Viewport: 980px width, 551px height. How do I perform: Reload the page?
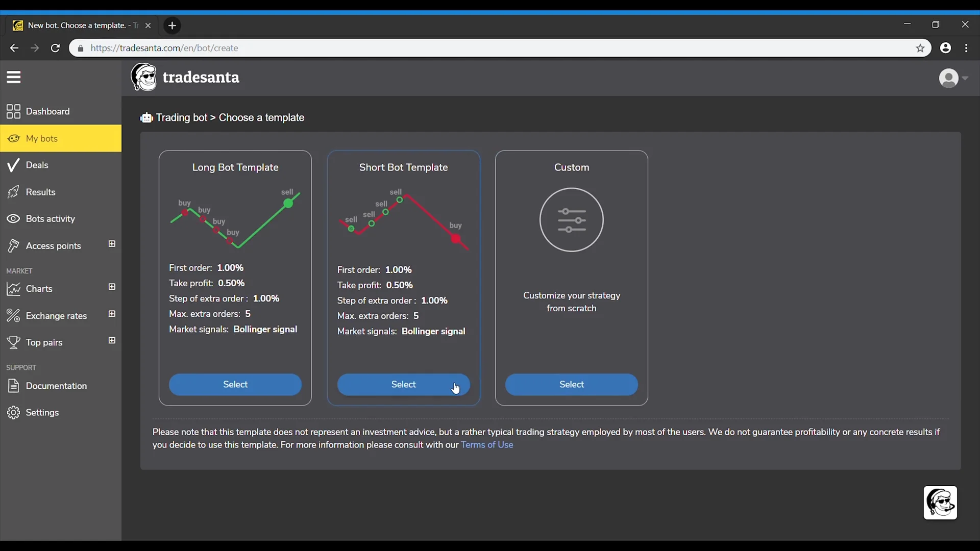tap(55, 48)
